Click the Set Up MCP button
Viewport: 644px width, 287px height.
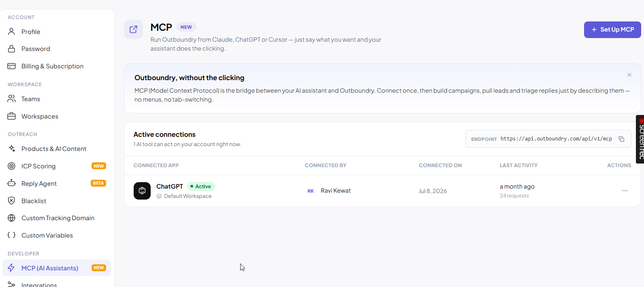pos(612,30)
